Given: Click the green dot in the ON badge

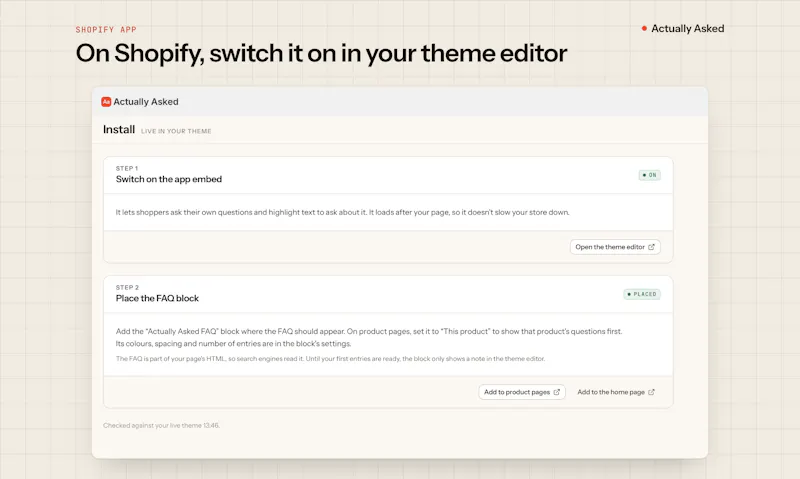Looking at the screenshot, I should (x=644, y=175).
